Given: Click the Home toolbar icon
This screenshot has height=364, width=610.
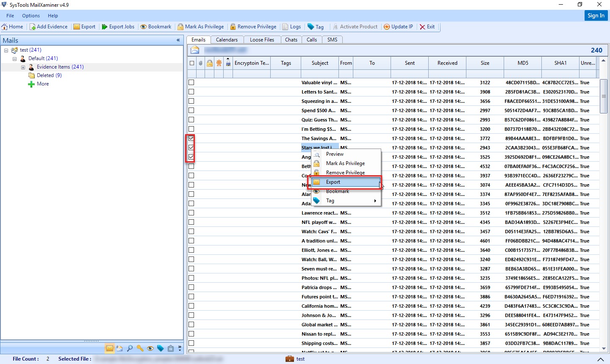Looking at the screenshot, I should tap(5, 27).
